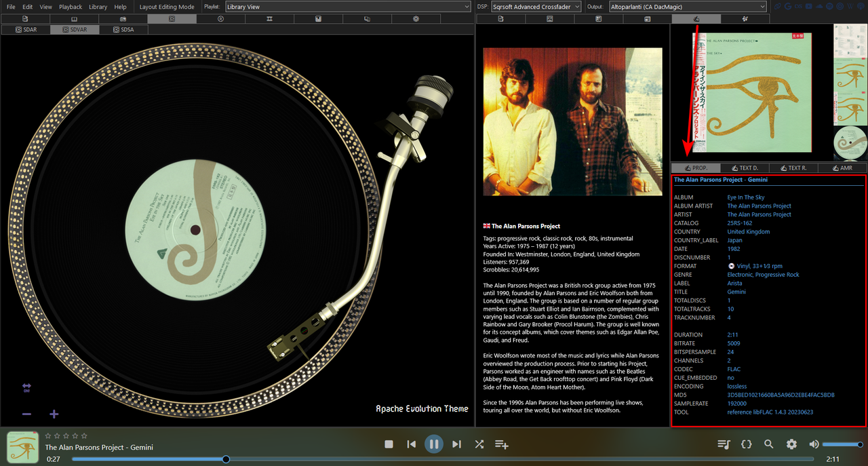This screenshot has height=466, width=868.
Task: Click the now-playing album cover thumbnail
Action: (x=22, y=447)
